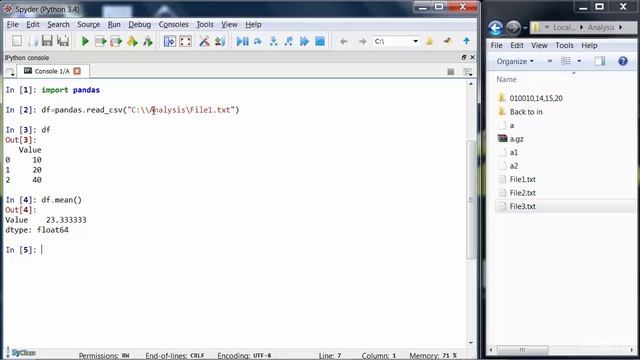
Task: Undock the IPython console pane
Action: (464, 58)
